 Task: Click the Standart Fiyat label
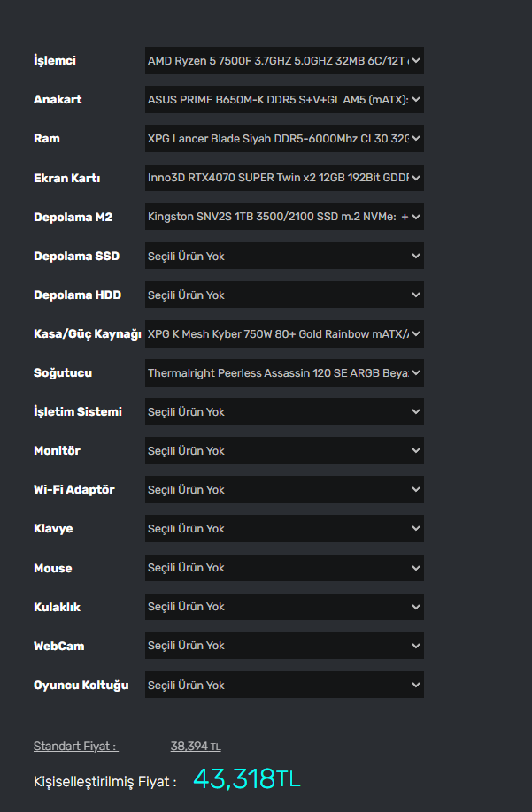(x=75, y=747)
